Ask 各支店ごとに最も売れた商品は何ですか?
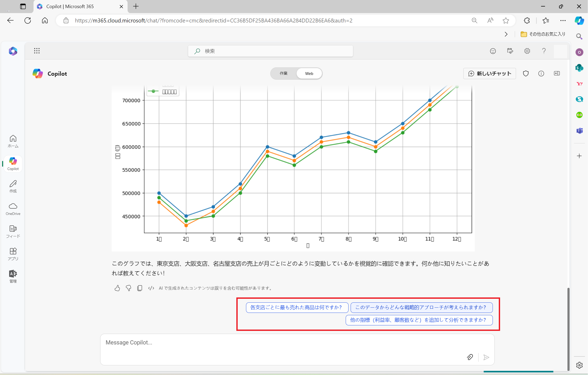588x375 pixels. (x=297, y=307)
